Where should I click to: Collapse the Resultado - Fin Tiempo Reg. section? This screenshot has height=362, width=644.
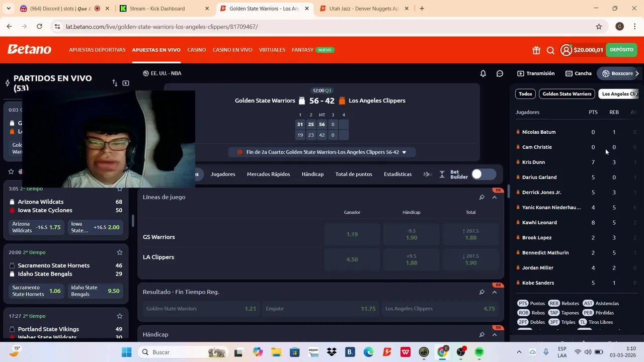494,292
